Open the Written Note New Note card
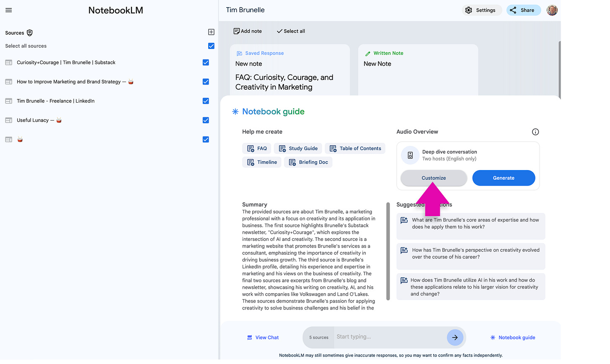This screenshot has width=610, height=364. click(x=418, y=70)
